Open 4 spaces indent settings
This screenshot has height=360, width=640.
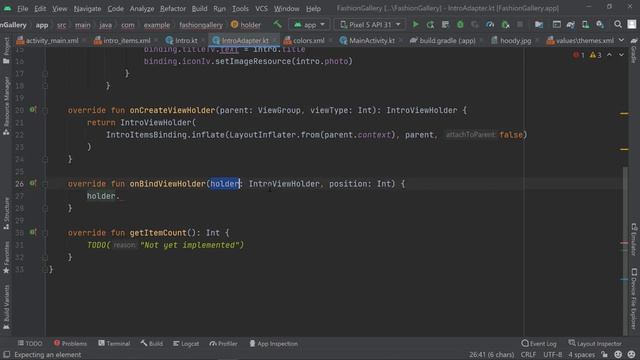(582, 355)
